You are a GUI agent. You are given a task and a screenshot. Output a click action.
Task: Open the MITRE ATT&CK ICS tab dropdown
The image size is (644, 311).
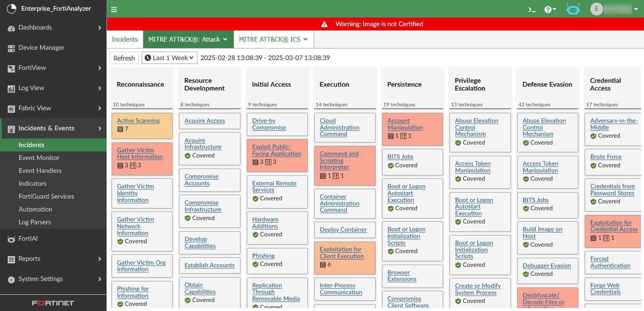pos(305,39)
